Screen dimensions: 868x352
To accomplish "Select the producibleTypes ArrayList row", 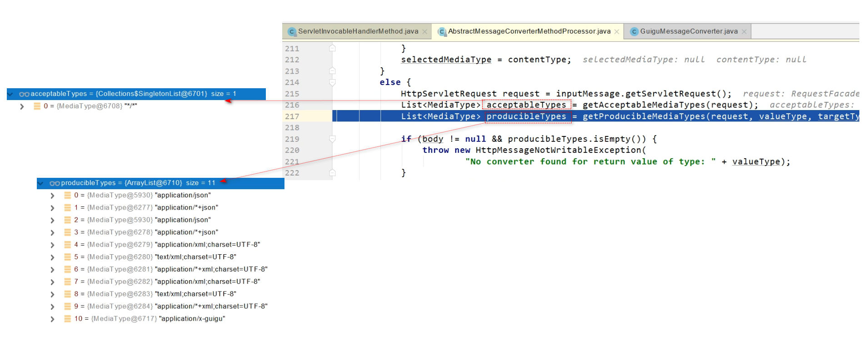I will 160,183.
